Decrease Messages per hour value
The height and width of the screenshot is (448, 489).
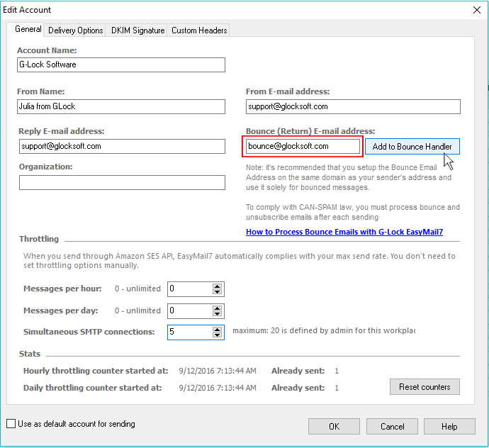pyautogui.click(x=217, y=292)
